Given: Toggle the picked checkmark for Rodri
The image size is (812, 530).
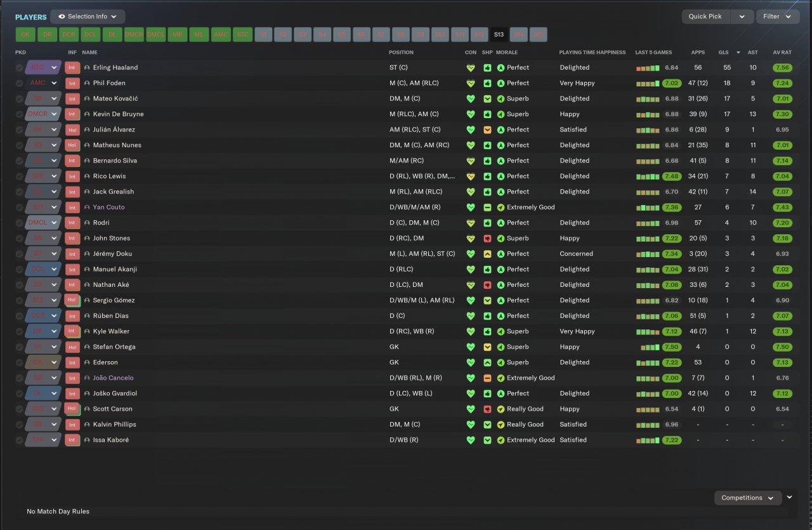Looking at the screenshot, I should pos(20,223).
